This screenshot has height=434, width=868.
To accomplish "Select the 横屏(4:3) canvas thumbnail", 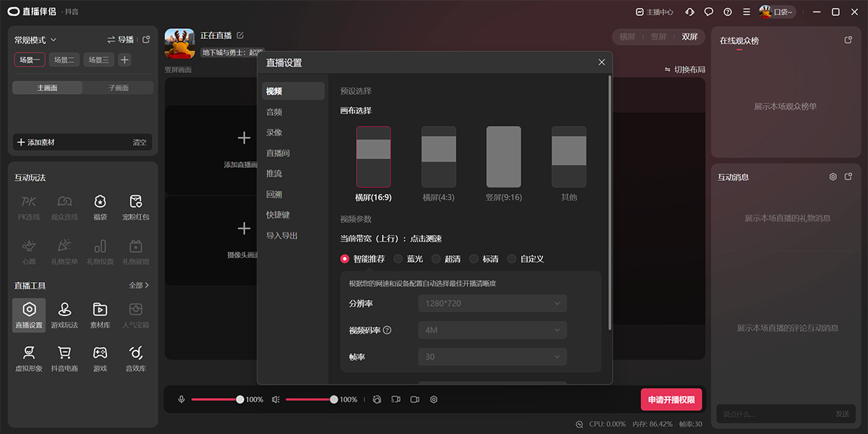I will [438, 156].
